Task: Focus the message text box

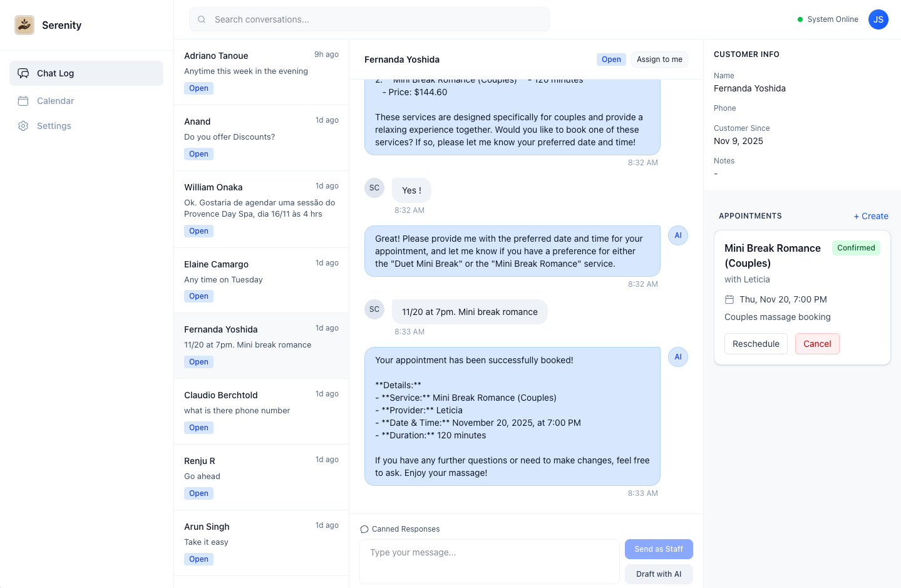Action: click(x=489, y=561)
